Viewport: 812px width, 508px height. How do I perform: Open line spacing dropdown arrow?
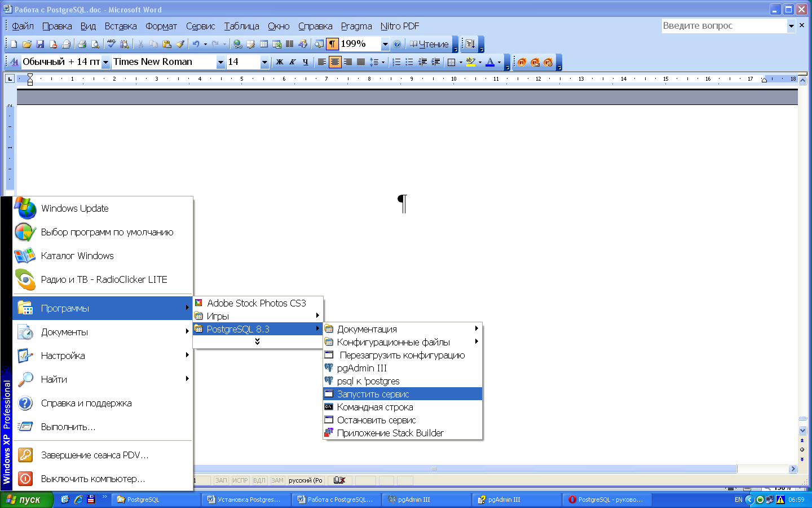pos(383,62)
